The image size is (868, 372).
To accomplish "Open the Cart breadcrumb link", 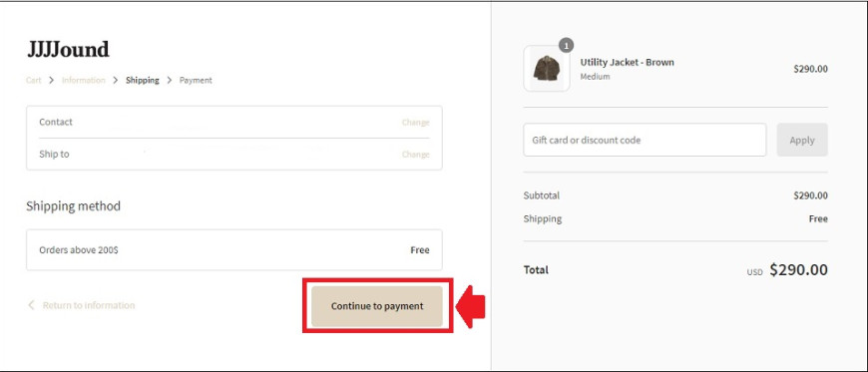I will [x=34, y=80].
